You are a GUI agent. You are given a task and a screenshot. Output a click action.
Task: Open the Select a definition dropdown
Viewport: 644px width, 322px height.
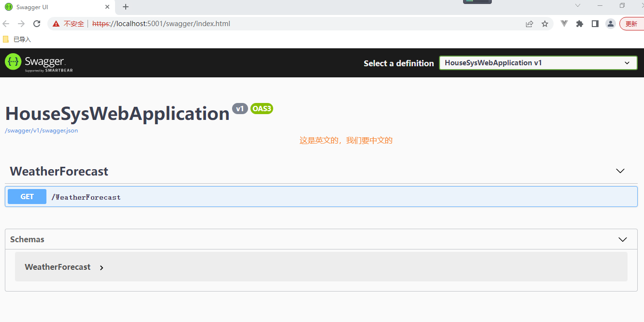click(538, 63)
